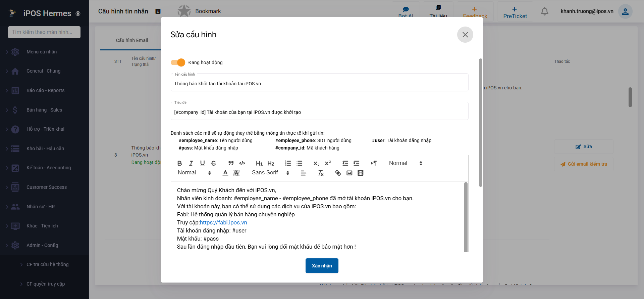
Task: Open Tài liệu in the top bar
Action: [x=438, y=11]
